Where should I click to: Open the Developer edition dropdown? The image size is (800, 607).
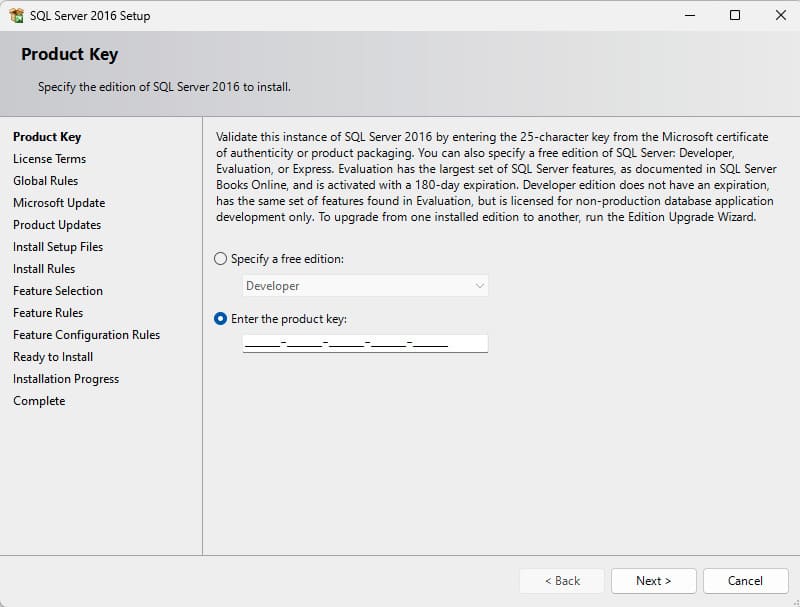tap(365, 286)
